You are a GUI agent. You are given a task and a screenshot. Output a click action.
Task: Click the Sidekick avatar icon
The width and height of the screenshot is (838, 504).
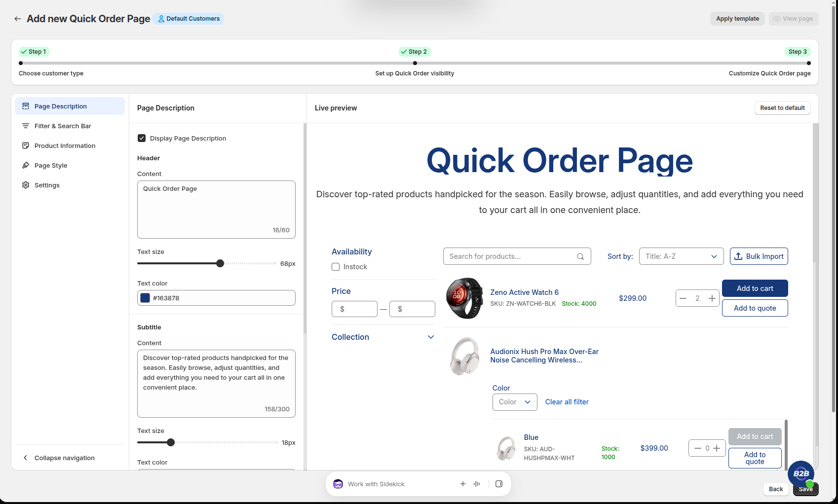(338, 484)
